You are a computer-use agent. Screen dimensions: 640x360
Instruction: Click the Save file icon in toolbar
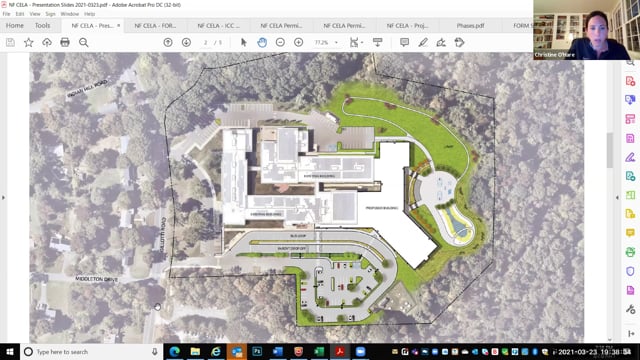coord(10,42)
